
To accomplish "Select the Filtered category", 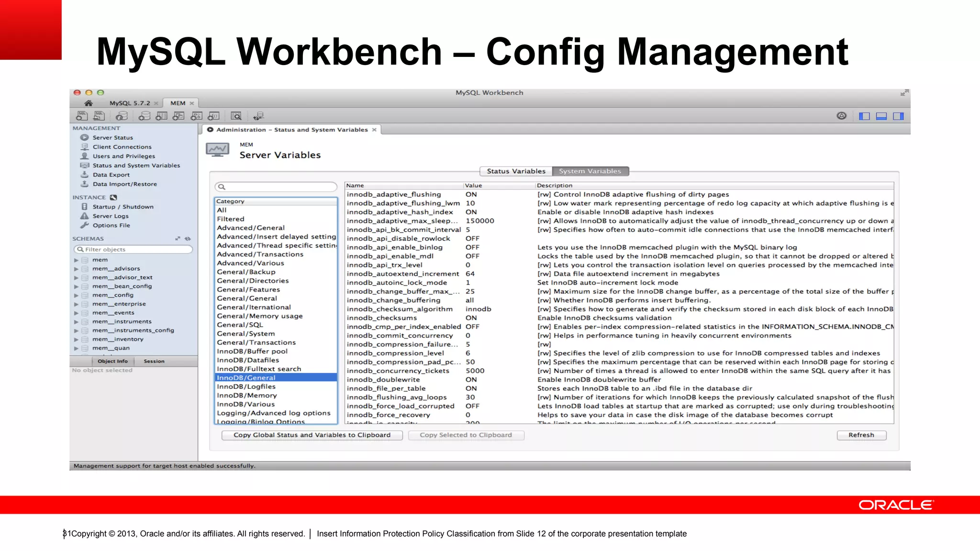I will [x=276, y=219].
